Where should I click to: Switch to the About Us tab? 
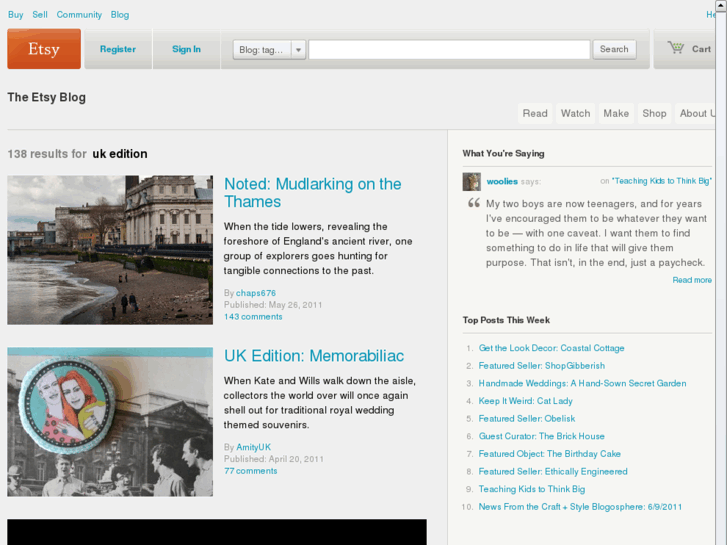(695, 114)
